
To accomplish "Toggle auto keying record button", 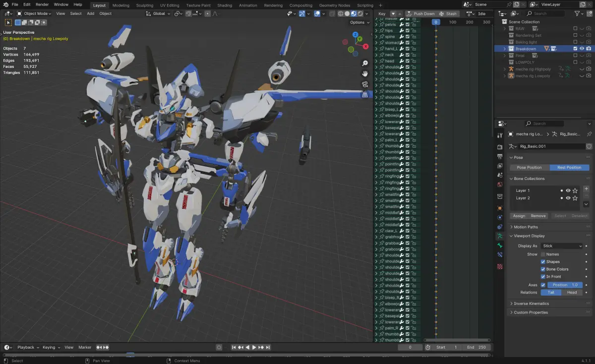I will tap(219, 348).
